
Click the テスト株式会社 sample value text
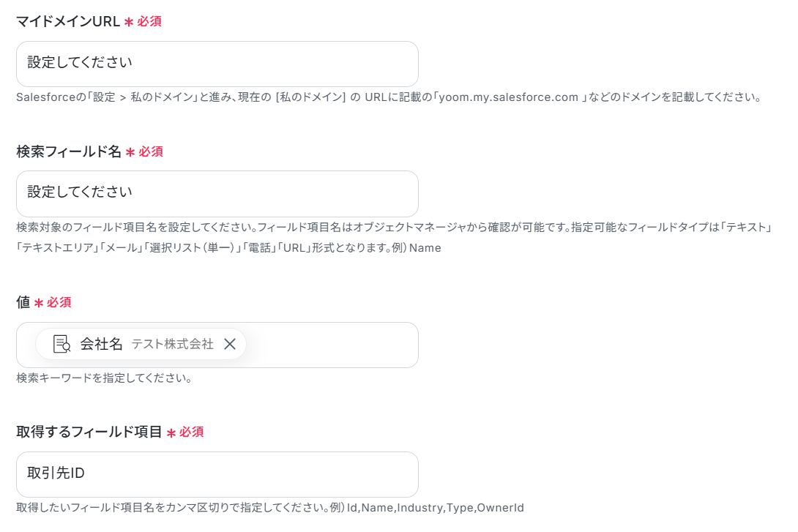coord(173,345)
